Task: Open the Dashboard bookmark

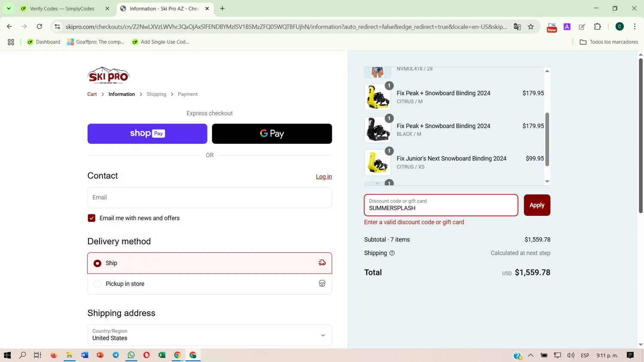Action: 43,42
